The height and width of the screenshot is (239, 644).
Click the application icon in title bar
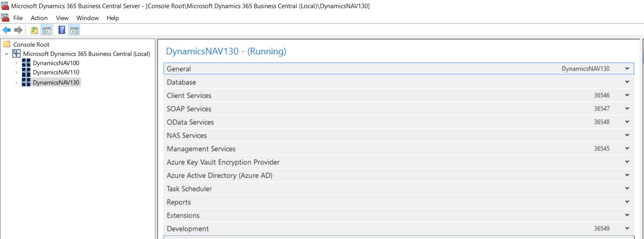(5, 6)
